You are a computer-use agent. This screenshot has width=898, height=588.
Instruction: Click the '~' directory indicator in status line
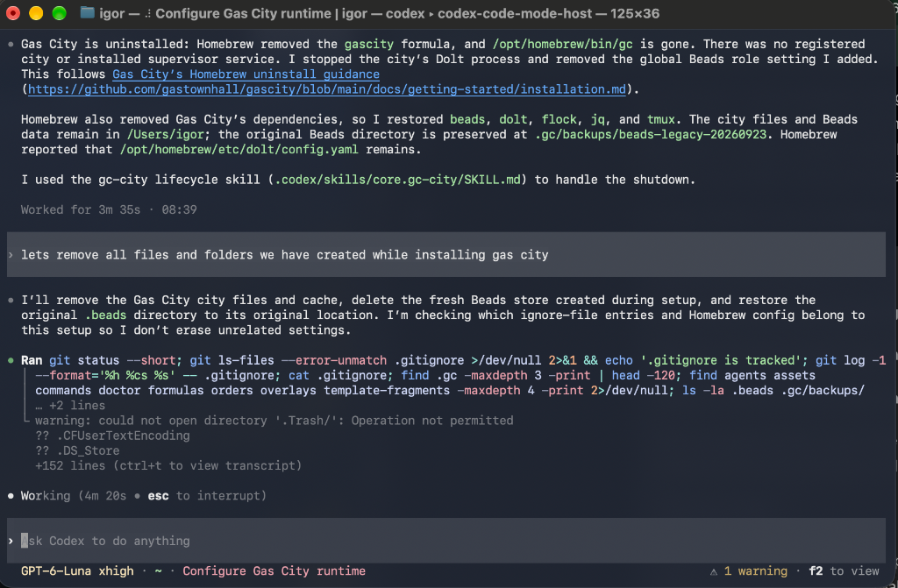158,571
